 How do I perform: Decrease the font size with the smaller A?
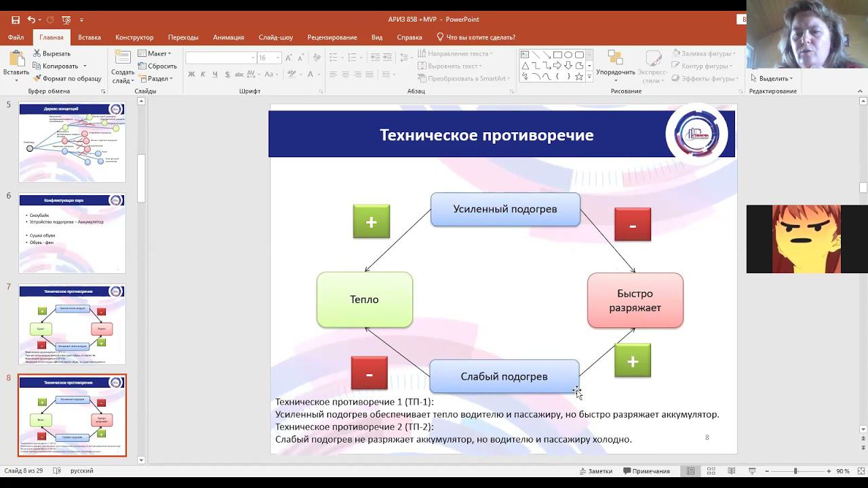[299, 58]
